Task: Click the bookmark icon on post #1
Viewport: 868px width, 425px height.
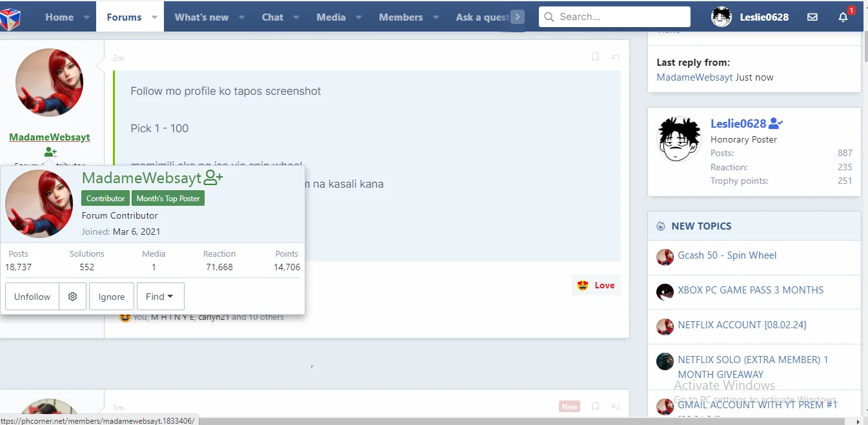Action: 595,57
